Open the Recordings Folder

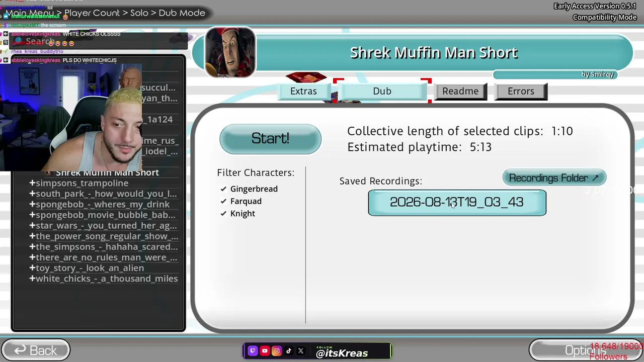(x=554, y=178)
